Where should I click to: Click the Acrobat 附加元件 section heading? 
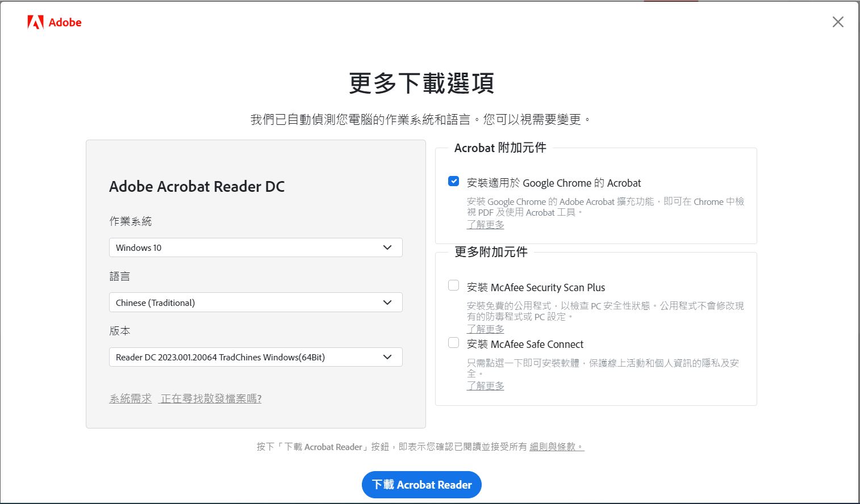click(500, 148)
